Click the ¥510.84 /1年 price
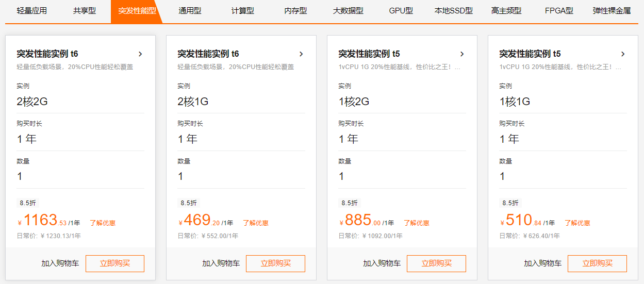 [x=527, y=221]
